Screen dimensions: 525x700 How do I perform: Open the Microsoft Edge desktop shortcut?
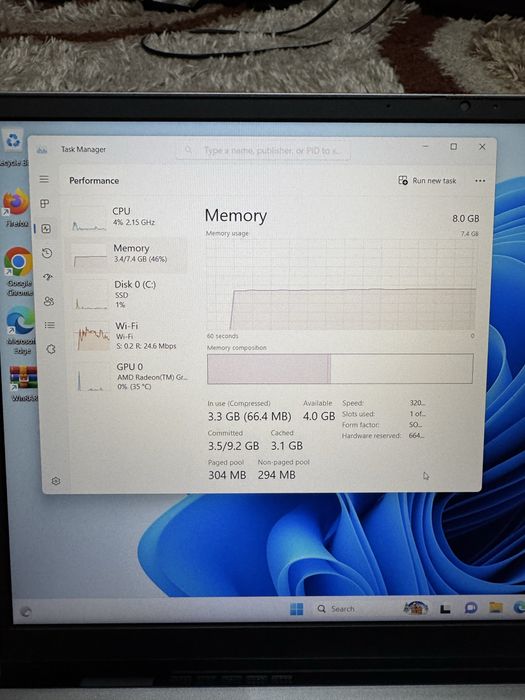[21, 329]
